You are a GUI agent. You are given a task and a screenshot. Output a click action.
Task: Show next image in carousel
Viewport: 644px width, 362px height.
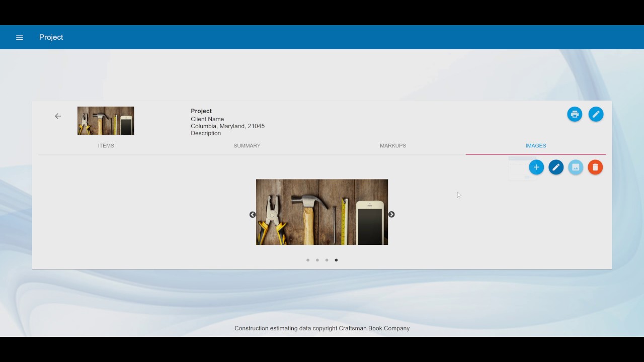(391, 215)
